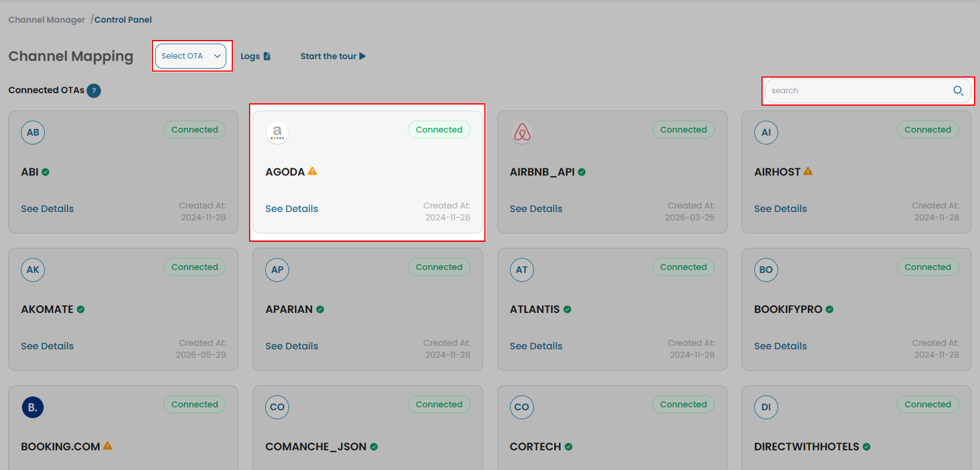The height and width of the screenshot is (470, 980).
Task: Open the Select OTA dropdown
Action: (x=191, y=56)
